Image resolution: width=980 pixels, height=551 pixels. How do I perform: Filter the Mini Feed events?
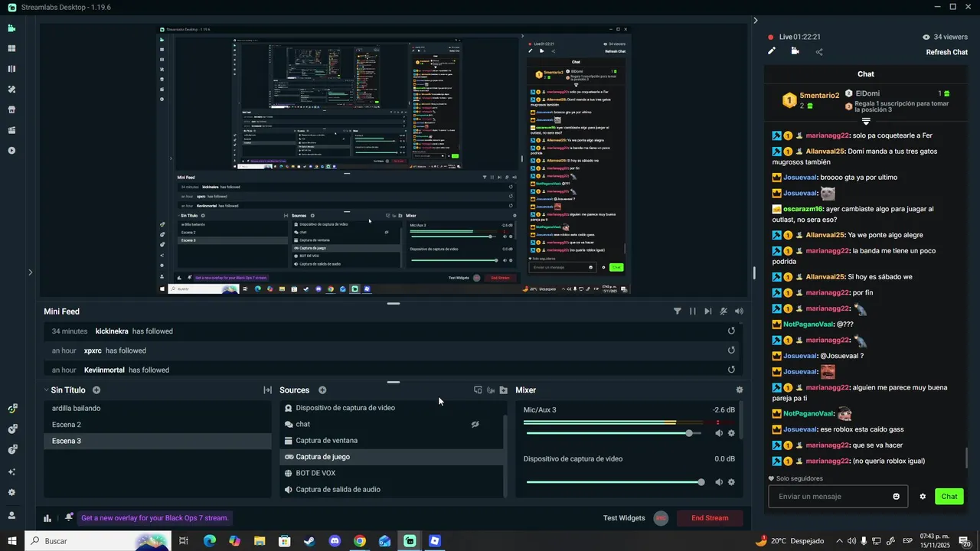click(678, 311)
